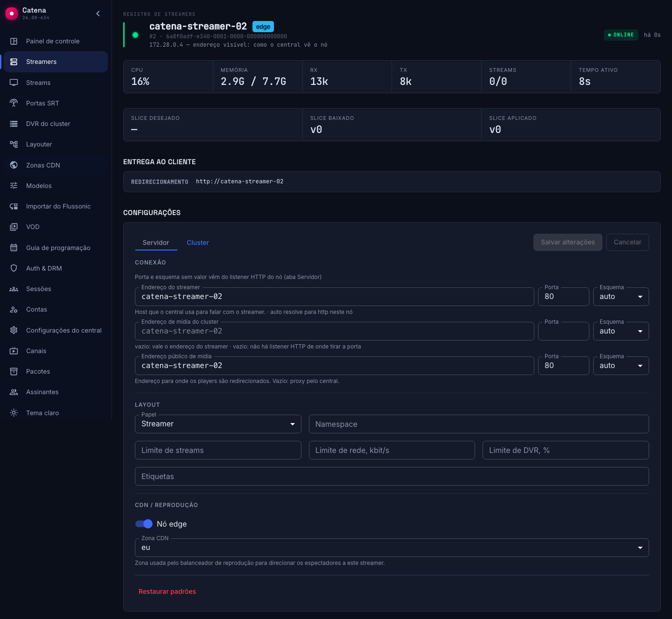Click the Tema claro sun icon
Image resolution: width=672 pixels, height=619 pixels.
pos(14,413)
